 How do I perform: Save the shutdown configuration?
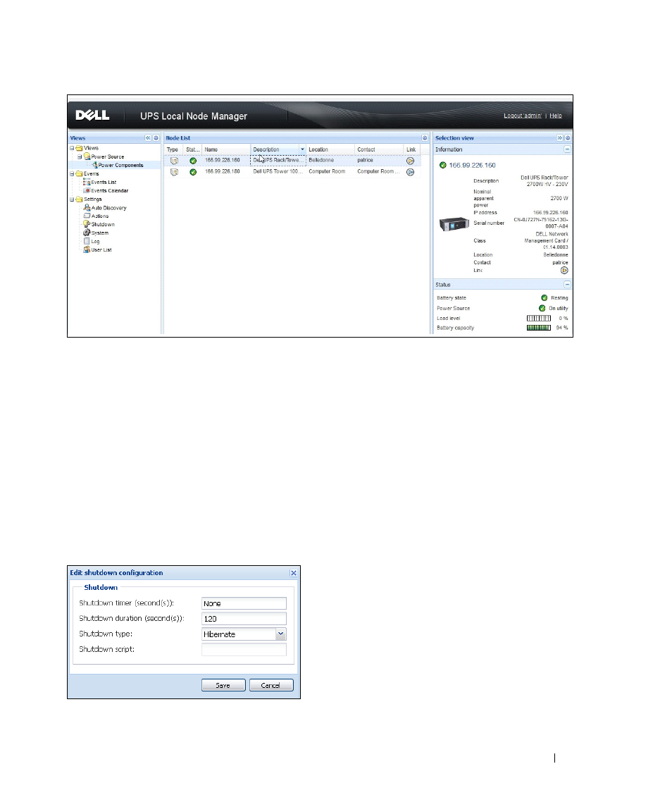click(x=223, y=685)
